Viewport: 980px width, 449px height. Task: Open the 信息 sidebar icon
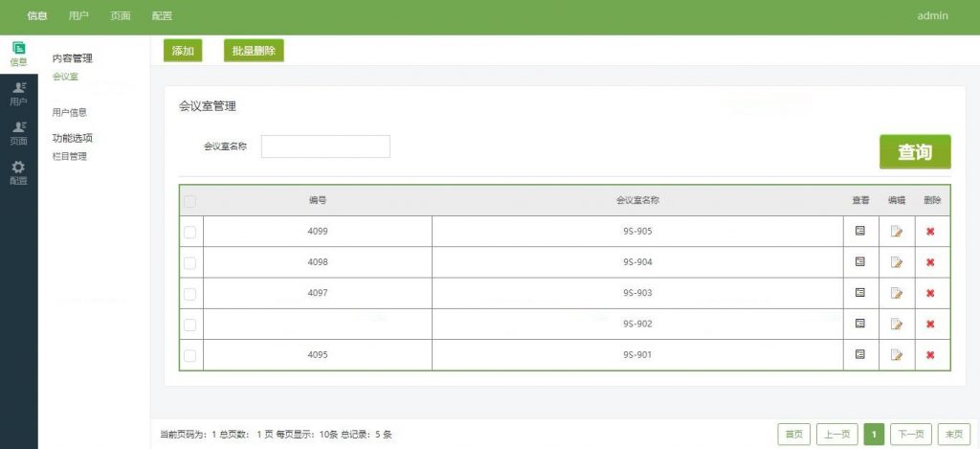19,55
